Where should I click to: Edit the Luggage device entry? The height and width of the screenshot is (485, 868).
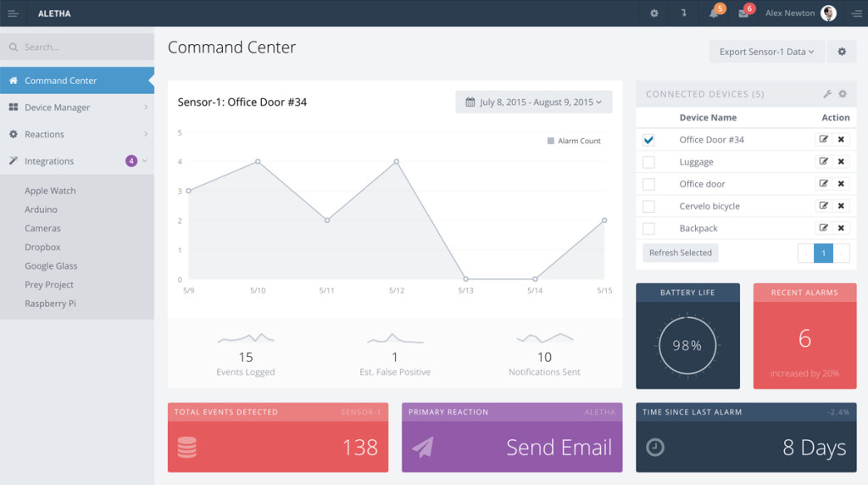pos(824,161)
